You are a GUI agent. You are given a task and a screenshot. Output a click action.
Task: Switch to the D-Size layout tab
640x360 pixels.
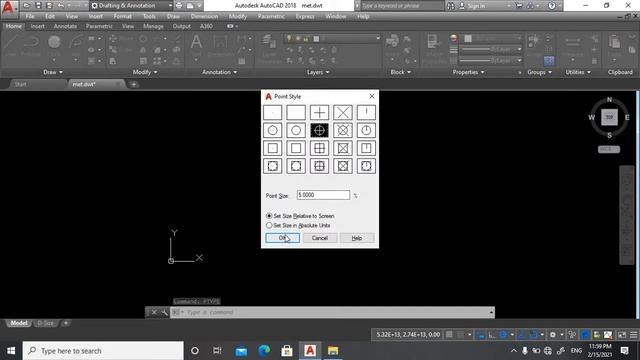click(x=45, y=323)
